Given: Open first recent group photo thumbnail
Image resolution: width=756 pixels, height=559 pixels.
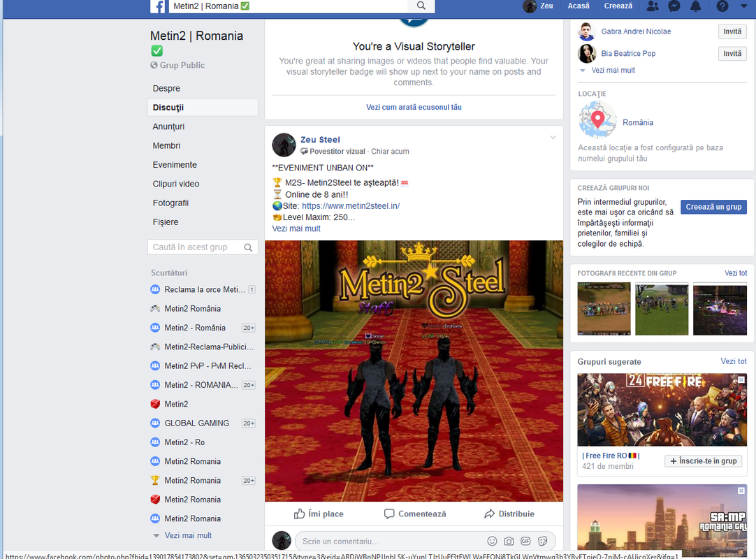Looking at the screenshot, I should click(604, 309).
